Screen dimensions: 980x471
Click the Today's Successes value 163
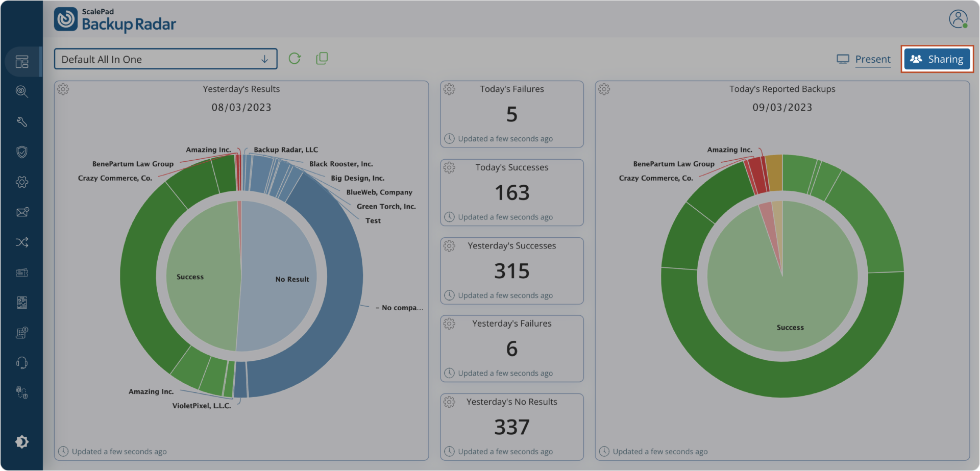(x=512, y=193)
